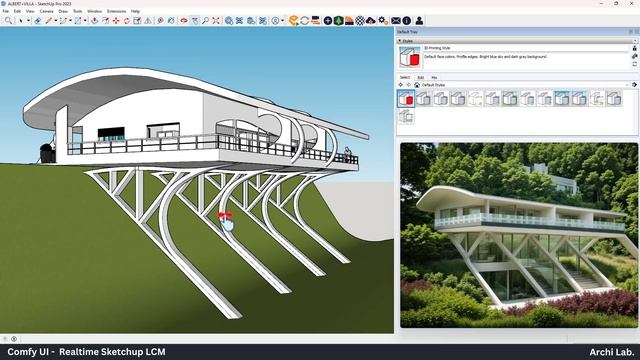This screenshot has width=640, height=360.
Task: Click the green tree hexagon icon
Action: click(338, 20)
